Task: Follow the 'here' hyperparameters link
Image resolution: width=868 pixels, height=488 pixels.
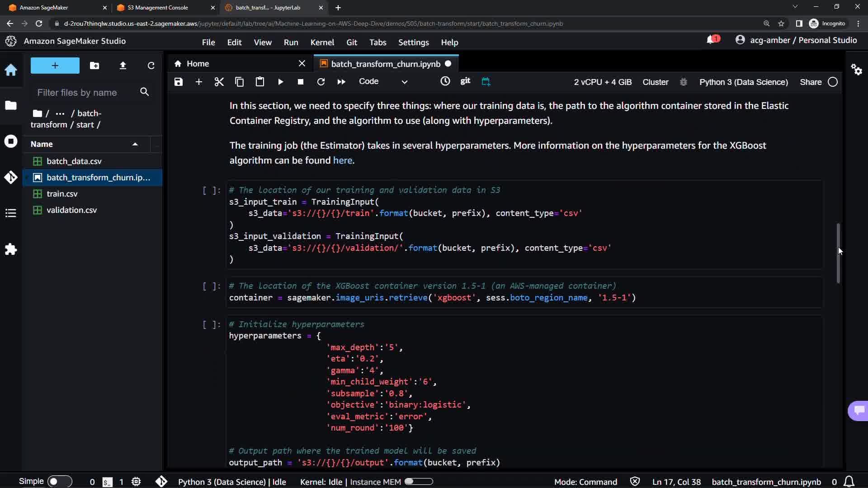Action: pyautogui.click(x=342, y=160)
